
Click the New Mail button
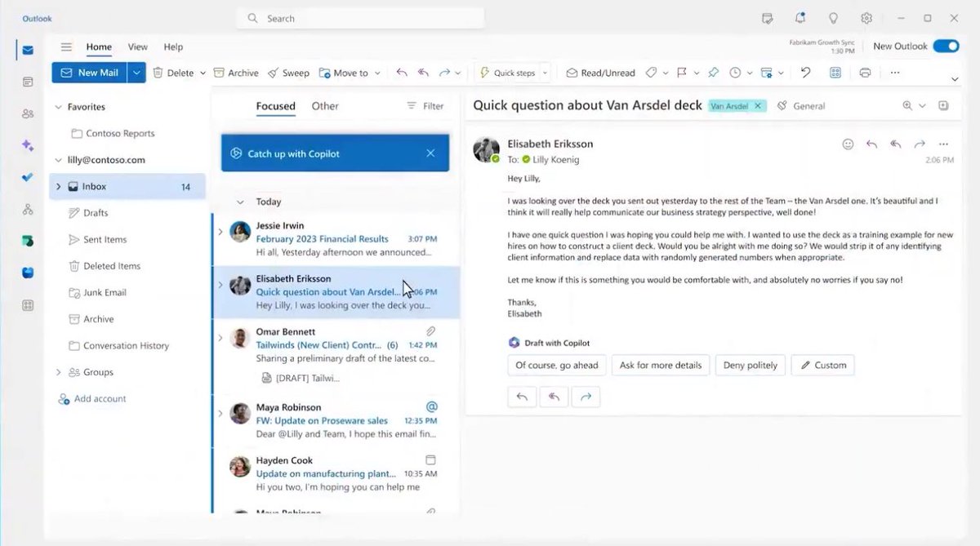pos(89,73)
